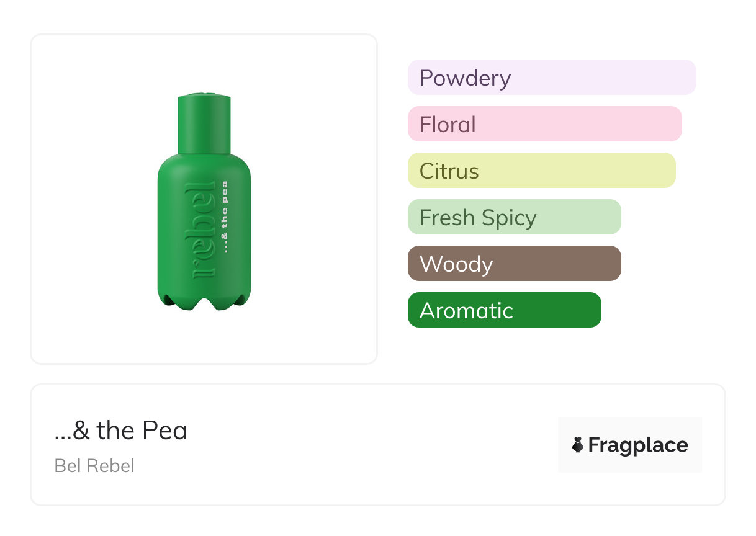Click the white "...& the pea" bottle label

click(225, 217)
